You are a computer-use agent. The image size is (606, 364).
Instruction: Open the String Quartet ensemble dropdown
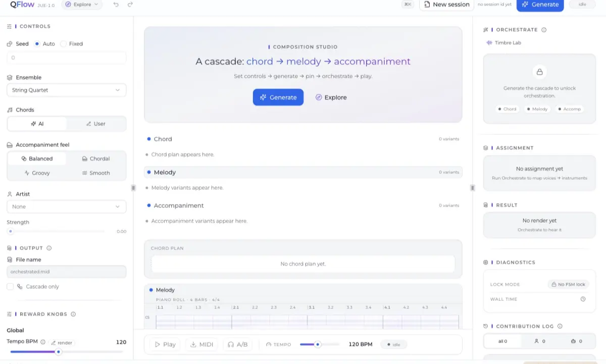tap(66, 90)
